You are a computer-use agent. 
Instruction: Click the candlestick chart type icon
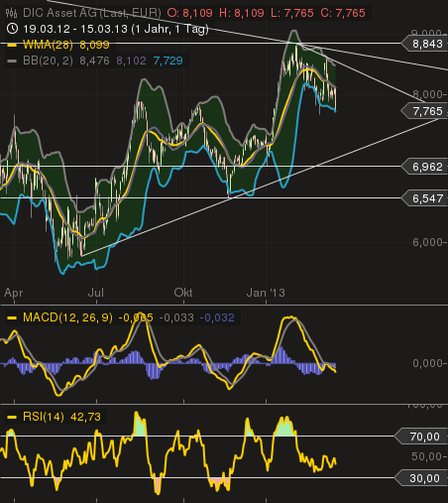[x=12, y=13]
